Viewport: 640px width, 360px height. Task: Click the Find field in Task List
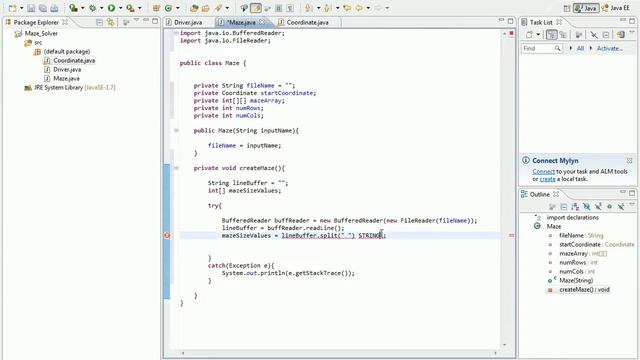[542, 49]
